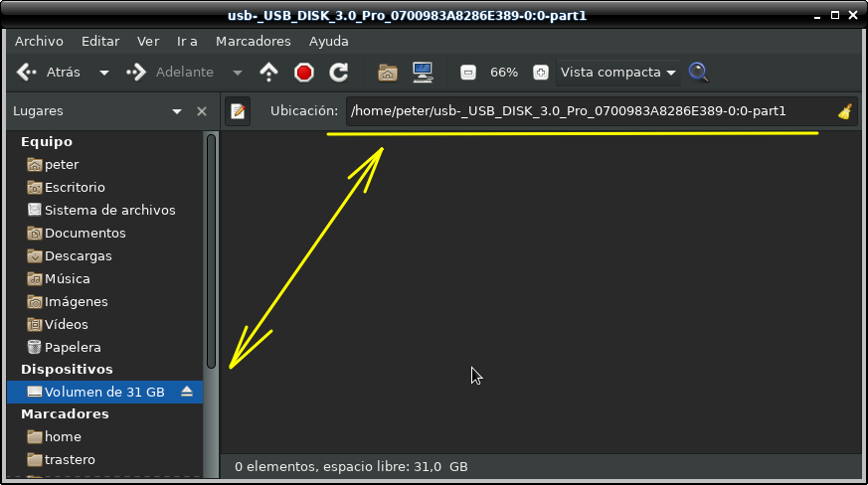
Task: Toggle the location edit pencil button
Action: tap(238, 111)
